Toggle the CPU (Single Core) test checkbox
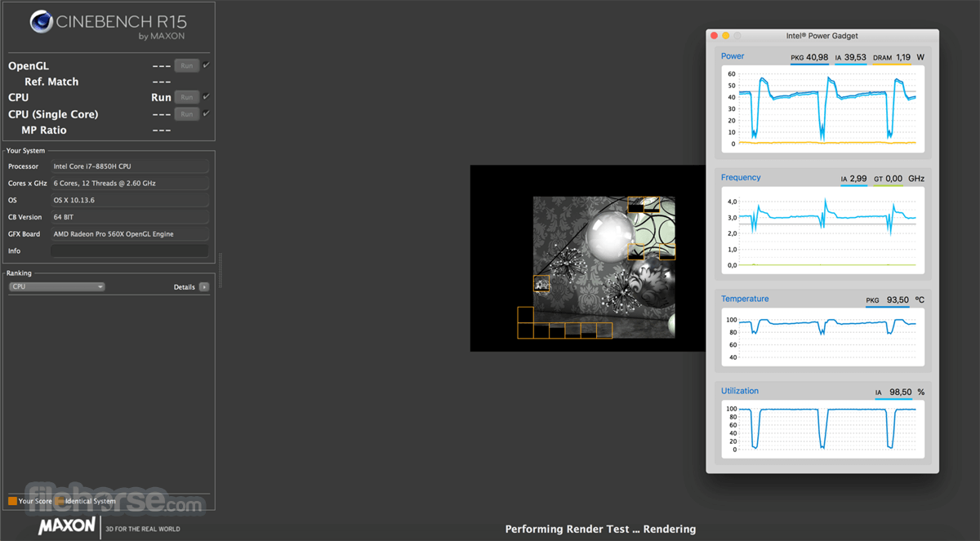980x541 pixels. pos(207,113)
